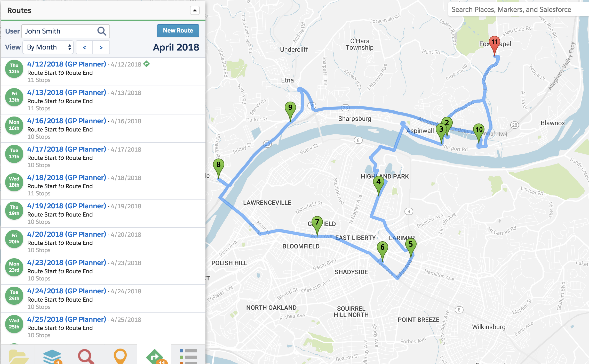The height and width of the screenshot is (364, 589).
Task: Open the red search tab icon
Action: click(86, 356)
